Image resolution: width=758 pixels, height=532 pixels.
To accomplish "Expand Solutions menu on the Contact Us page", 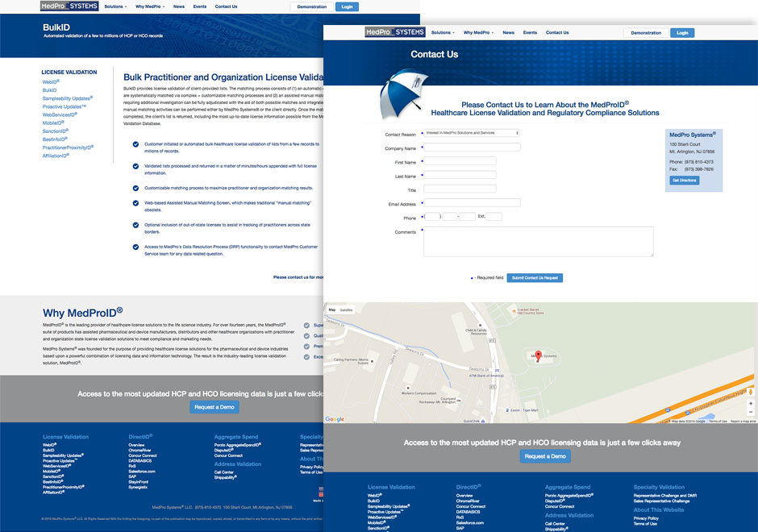I will pyautogui.click(x=443, y=33).
